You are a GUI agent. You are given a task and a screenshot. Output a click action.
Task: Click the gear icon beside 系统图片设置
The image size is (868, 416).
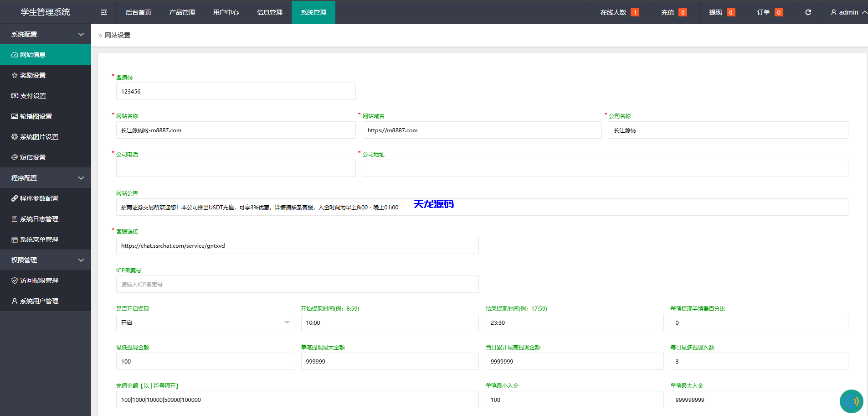(x=15, y=137)
